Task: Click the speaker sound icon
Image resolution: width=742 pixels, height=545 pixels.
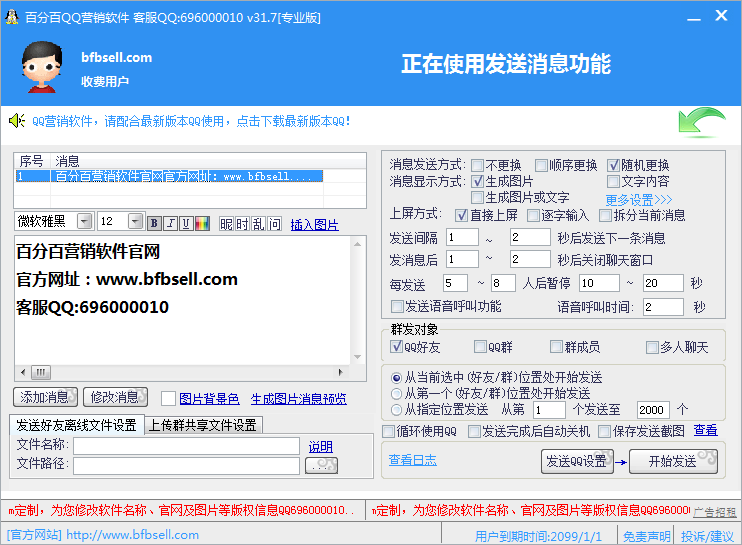Action: (16, 121)
